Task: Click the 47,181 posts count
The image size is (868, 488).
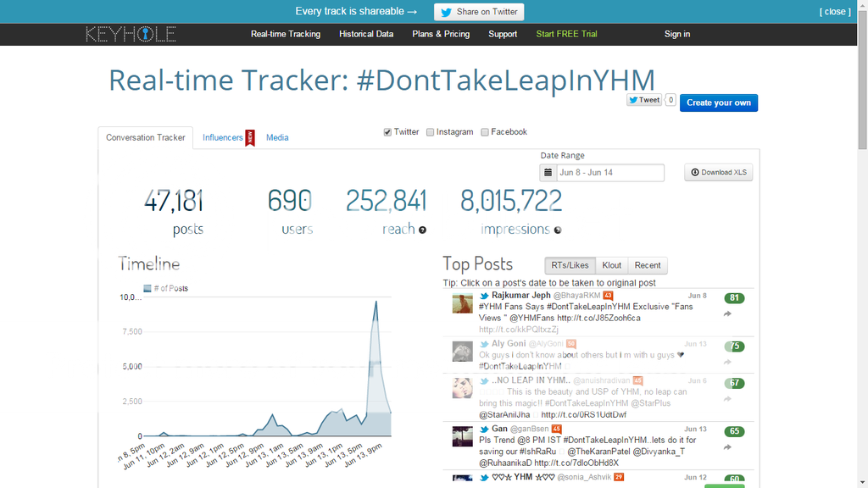Action: [x=174, y=201]
